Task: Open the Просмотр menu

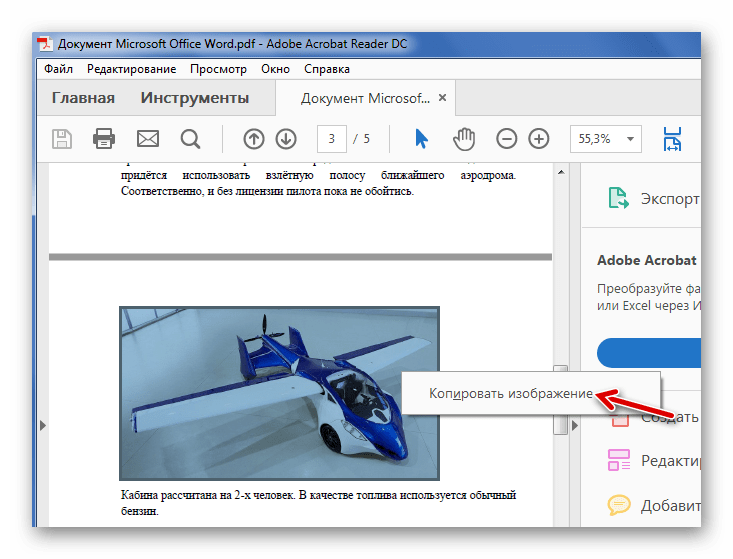Action: (218, 69)
